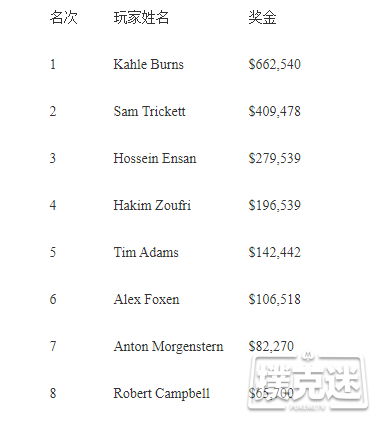
Task: Select player name Tim Adams
Action: point(146,252)
